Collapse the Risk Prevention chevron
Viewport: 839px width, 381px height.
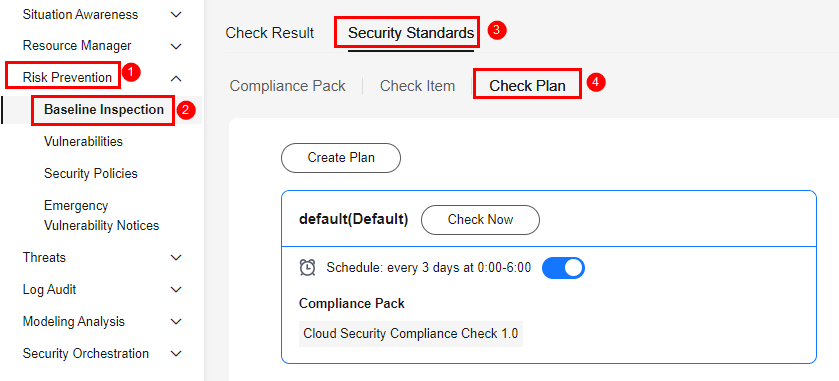(176, 79)
